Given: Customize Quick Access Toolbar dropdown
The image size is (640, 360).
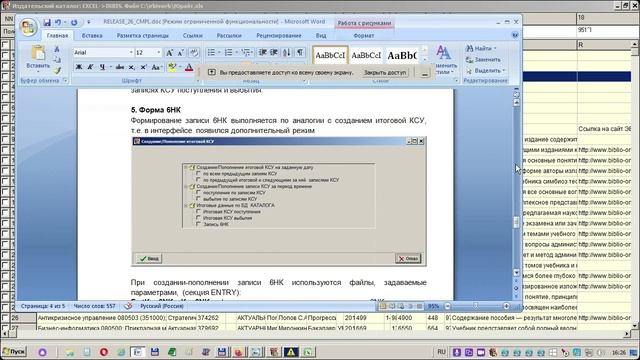Looking at the screenshot, I should tap(89, 22).
